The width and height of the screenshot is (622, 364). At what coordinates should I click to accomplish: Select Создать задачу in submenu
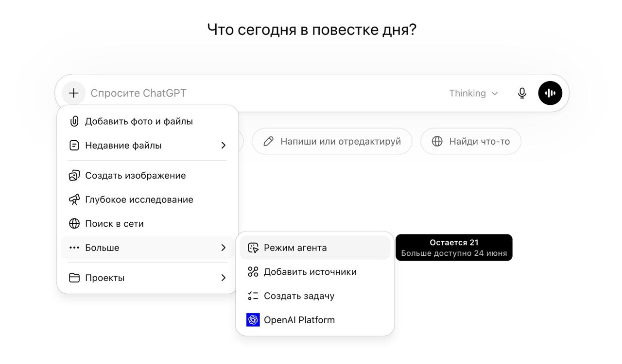(315, 296)
